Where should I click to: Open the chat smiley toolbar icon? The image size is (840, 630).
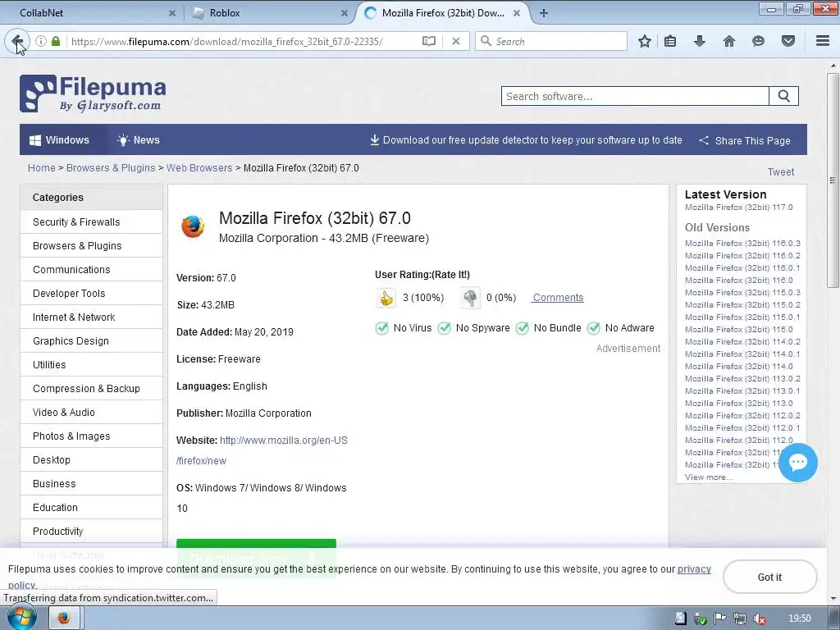[758, 41]
